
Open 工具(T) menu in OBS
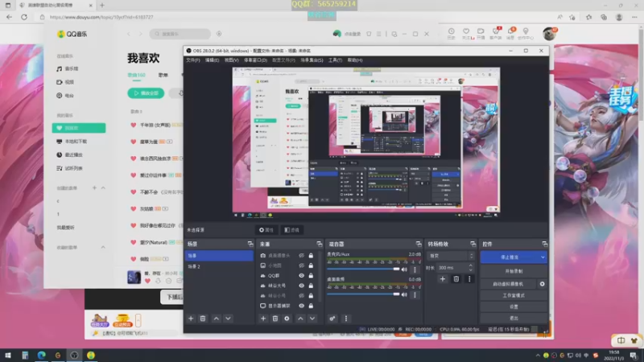pos(335,60)
